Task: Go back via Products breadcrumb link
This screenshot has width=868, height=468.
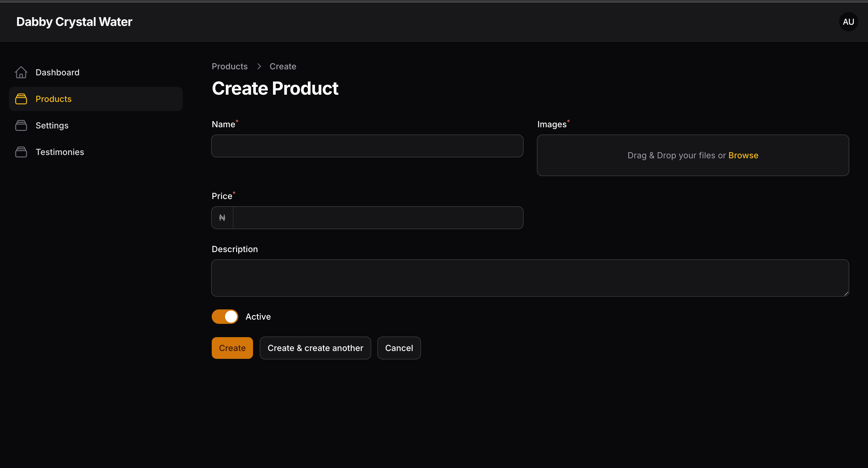Action: (x=230, y=66)
